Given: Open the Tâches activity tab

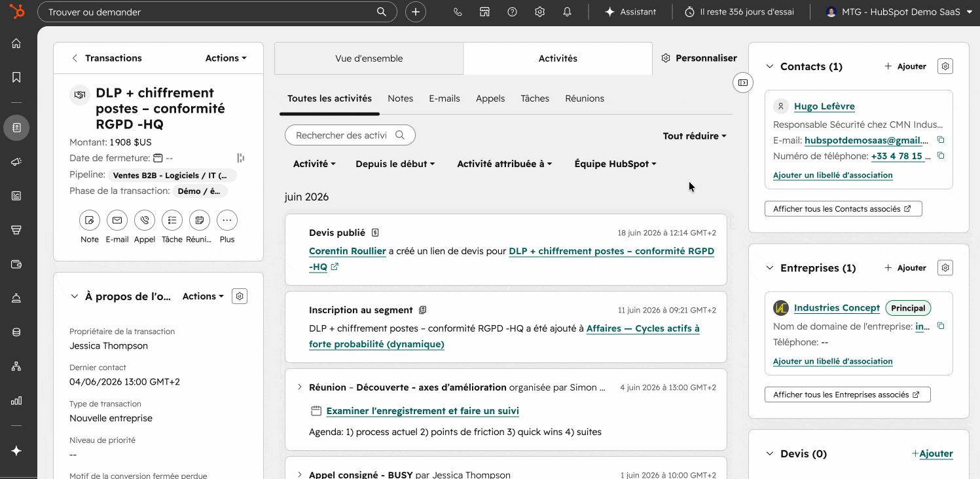Looking at the screenshot, I should (x=535, y=98).
